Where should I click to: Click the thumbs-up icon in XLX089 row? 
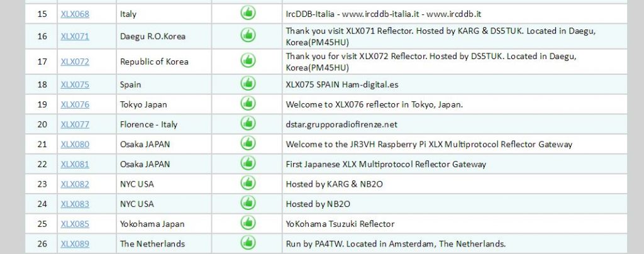point(248,243)
